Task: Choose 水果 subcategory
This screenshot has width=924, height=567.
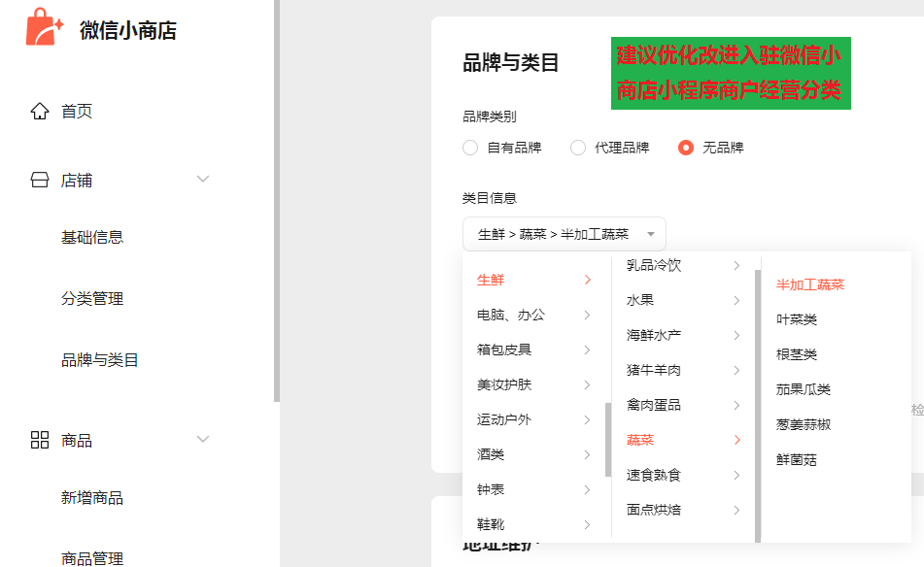Action: click(640, 300)
